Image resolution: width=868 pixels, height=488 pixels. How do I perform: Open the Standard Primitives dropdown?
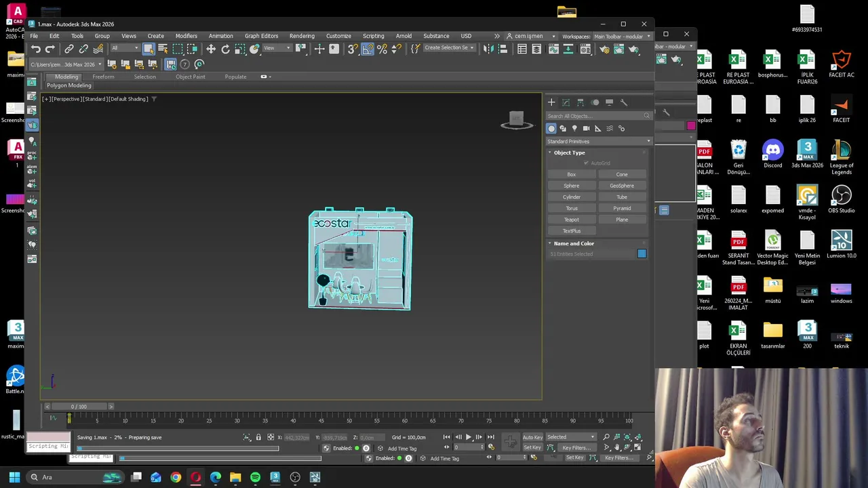[x=599, y=141]
